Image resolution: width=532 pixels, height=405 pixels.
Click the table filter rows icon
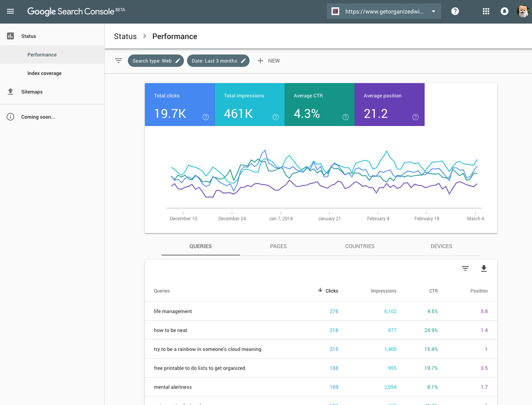pyautogui.click(x=465, y=269)
